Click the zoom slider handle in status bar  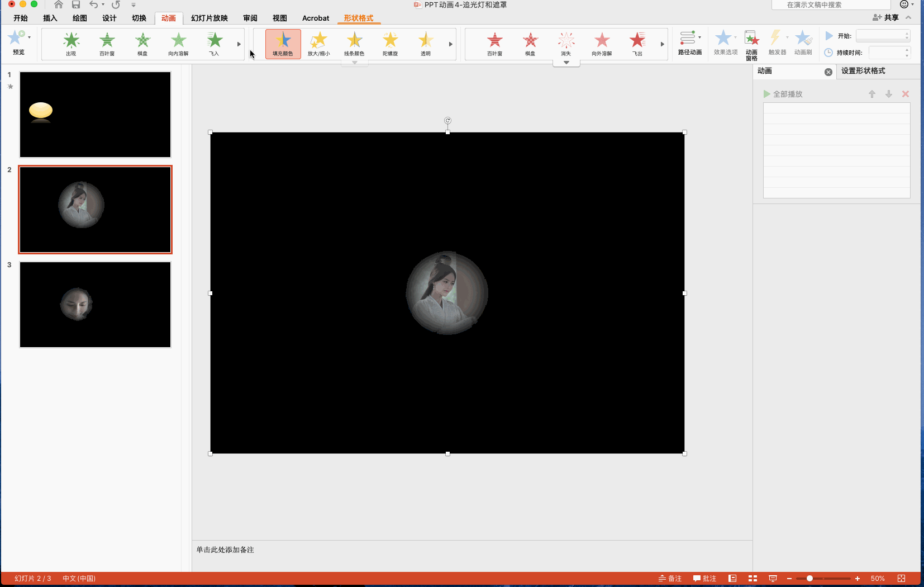[x=809, y=579]
